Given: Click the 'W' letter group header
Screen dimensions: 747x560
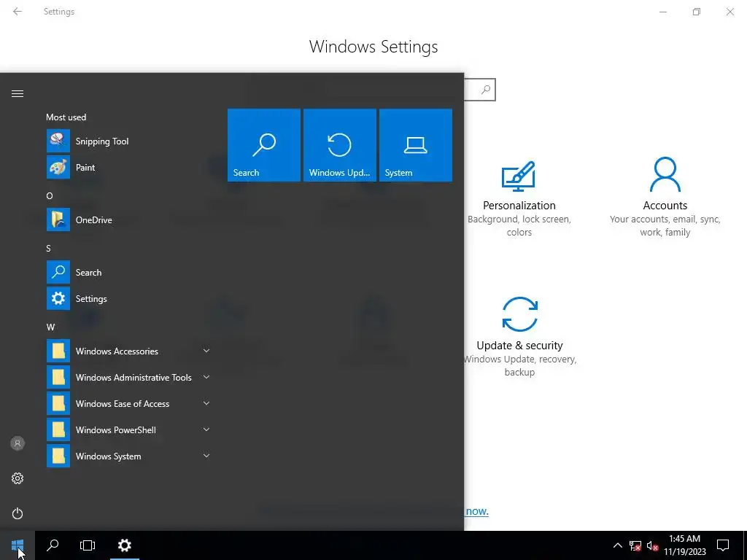Looking at the screenshot, I should click(50, 327).
